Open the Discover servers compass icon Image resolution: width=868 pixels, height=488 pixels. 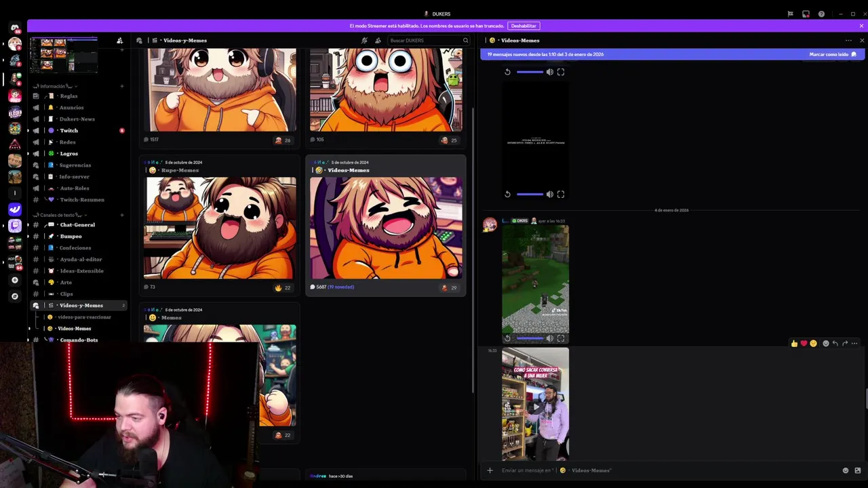[x=15, y=296]
